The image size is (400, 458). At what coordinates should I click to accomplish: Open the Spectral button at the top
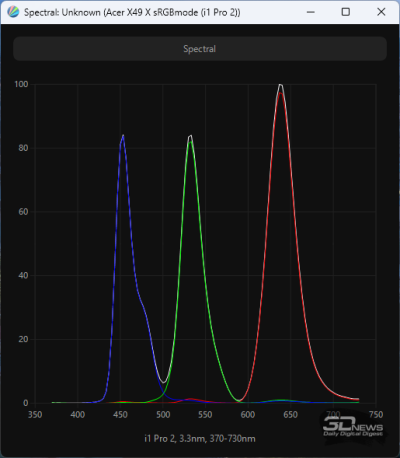[x=200, y=49]
